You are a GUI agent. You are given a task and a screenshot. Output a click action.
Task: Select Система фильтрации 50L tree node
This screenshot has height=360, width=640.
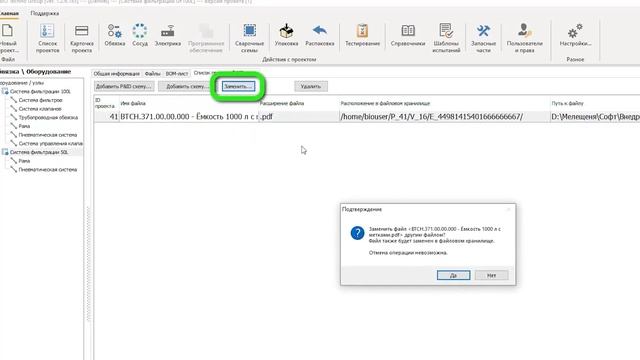[x=39, y=152]
